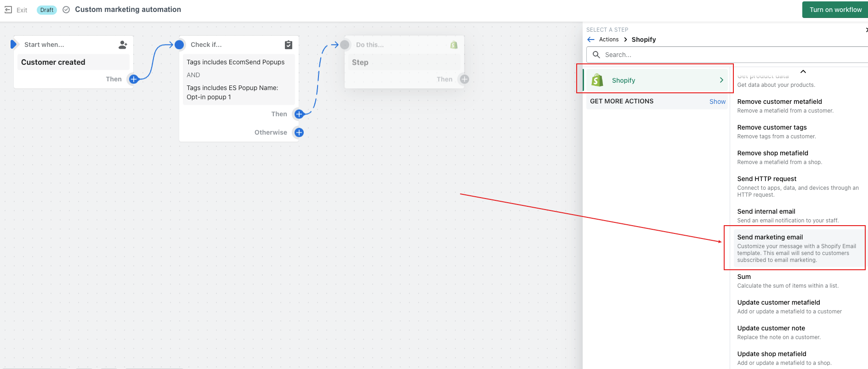Select the Customer created trigger
Viewport: 868px width, 369px height.
[73, 62]
